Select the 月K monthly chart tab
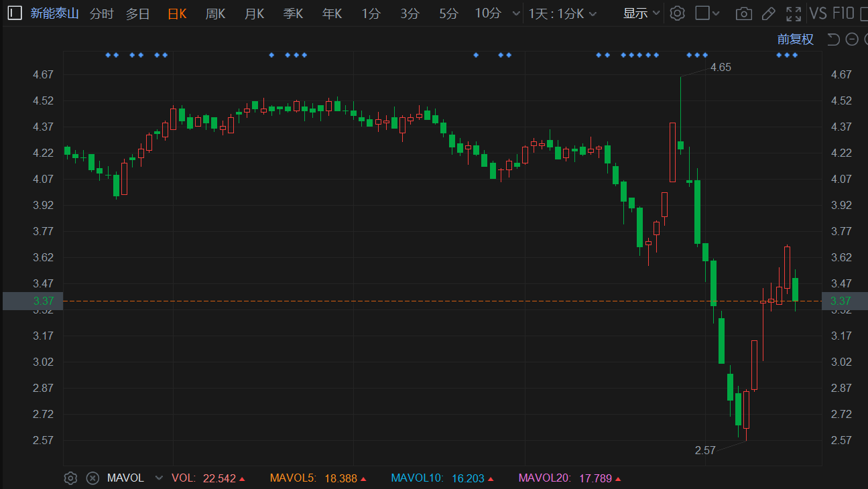Screen dimensions: 868x489 [x=254, y=13]
